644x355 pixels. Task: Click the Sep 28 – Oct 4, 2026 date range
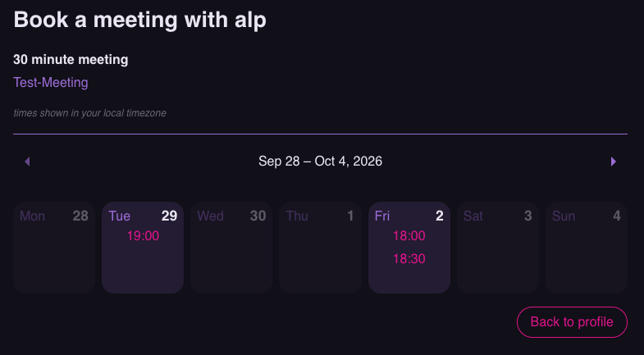tap(320, 162)
